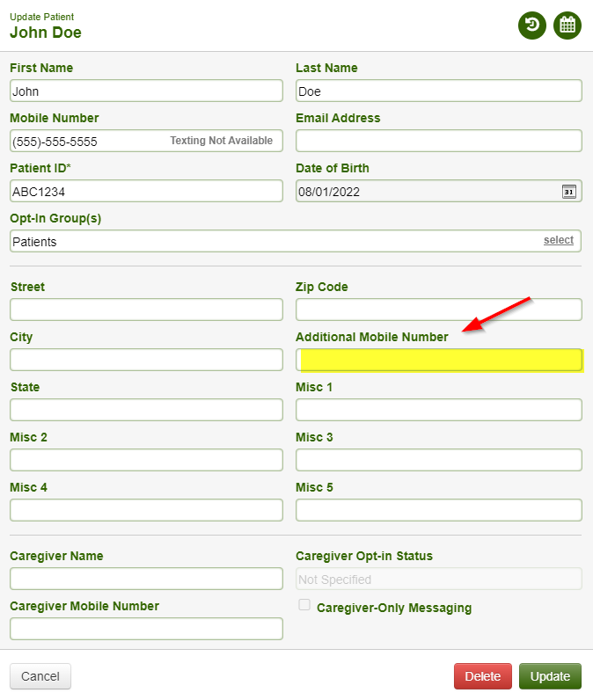Open patient history icon in header
Viewport: 593px width, 700px height.
tap(531, 25)
